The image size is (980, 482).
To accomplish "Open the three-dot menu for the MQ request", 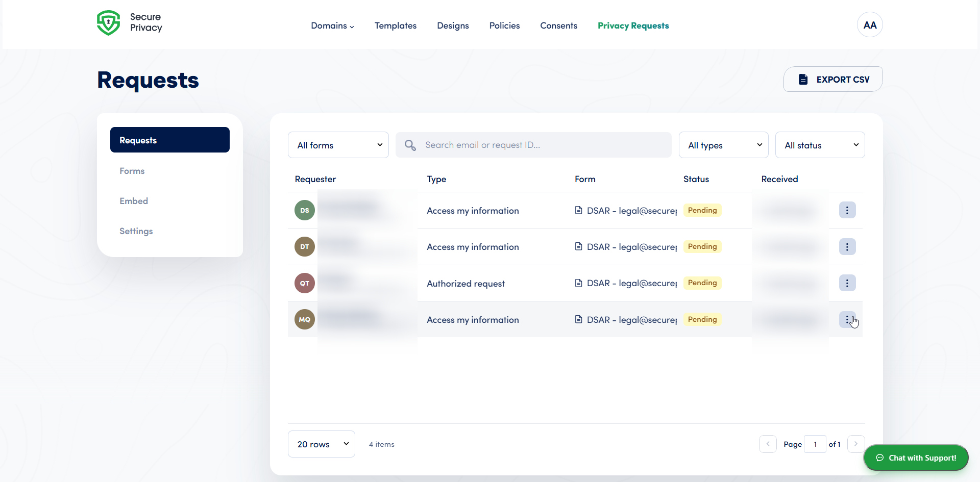I will pyautogui.click(x=847, y=319).
